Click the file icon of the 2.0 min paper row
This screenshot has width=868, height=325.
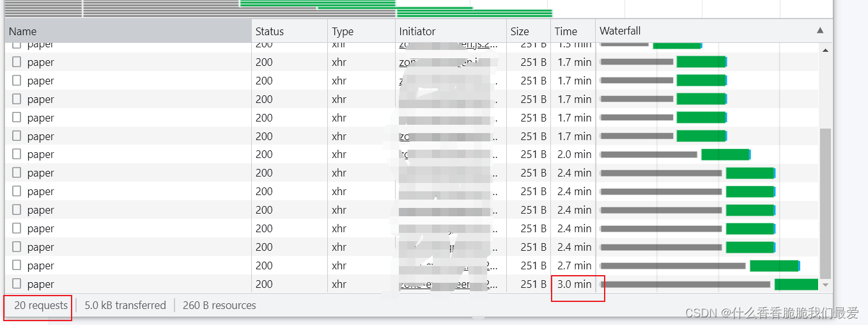point(17,154)
